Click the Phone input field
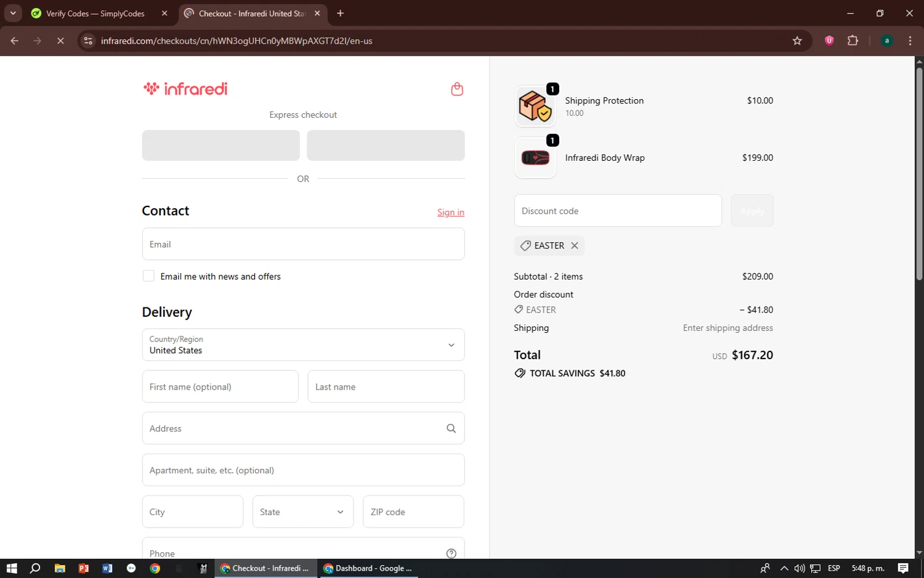 pyautogui.click(x=303, y=548)
